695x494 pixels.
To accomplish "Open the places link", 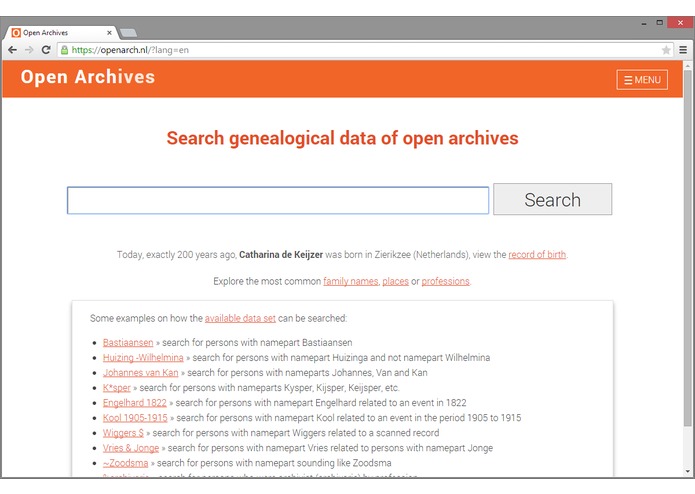I will 395,281.
